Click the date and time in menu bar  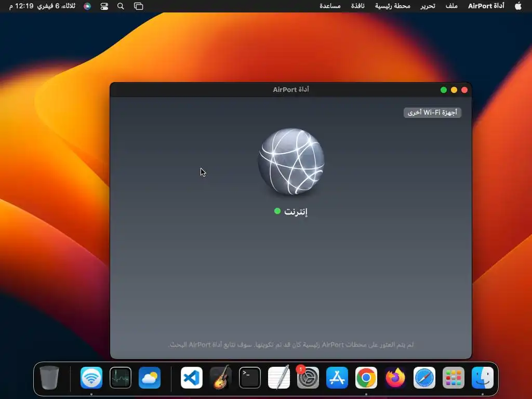tap(42, 6)
